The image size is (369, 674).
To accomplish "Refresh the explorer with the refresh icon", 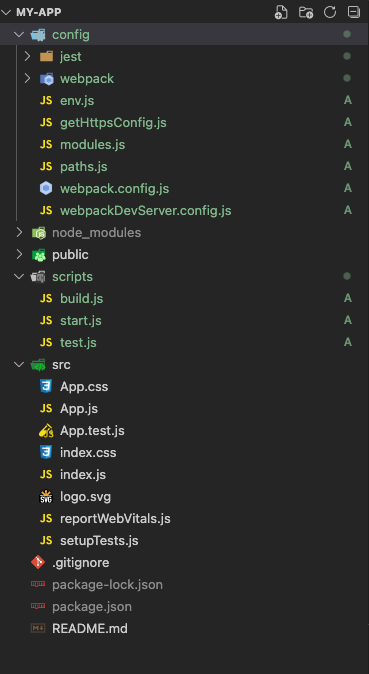I will pyautogui.click(x=330, y=12).
